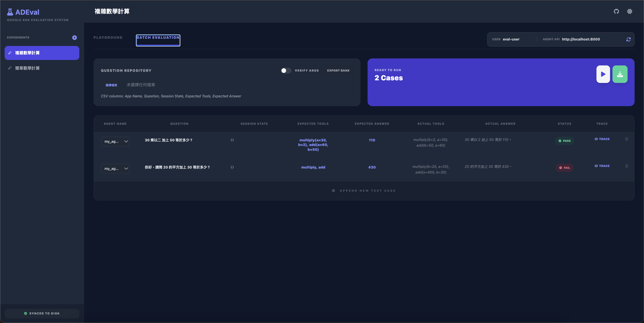Image resolution: width=644 pixels, height=323 pixels.
Task: Switch to the Playground tab
Action: tap(108, 37)
